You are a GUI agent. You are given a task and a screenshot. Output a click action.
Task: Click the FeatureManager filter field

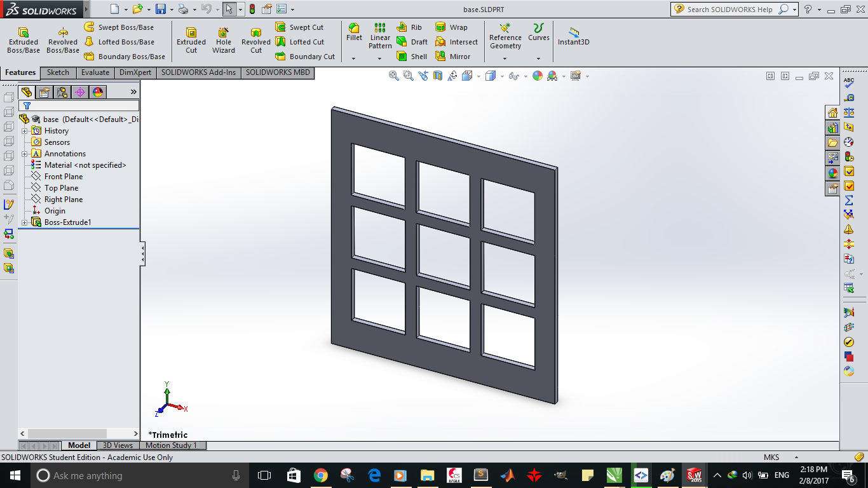pyautogui.click(x=79, y=105)
